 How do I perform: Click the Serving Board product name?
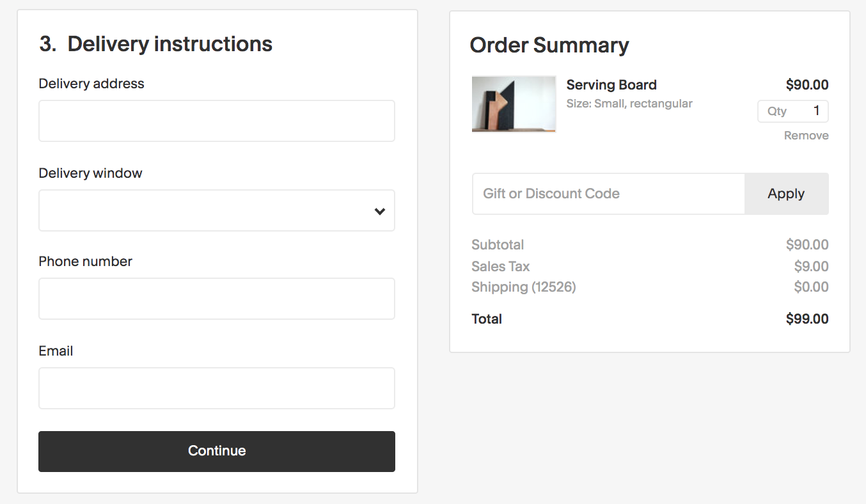click(x=611, y=85)
